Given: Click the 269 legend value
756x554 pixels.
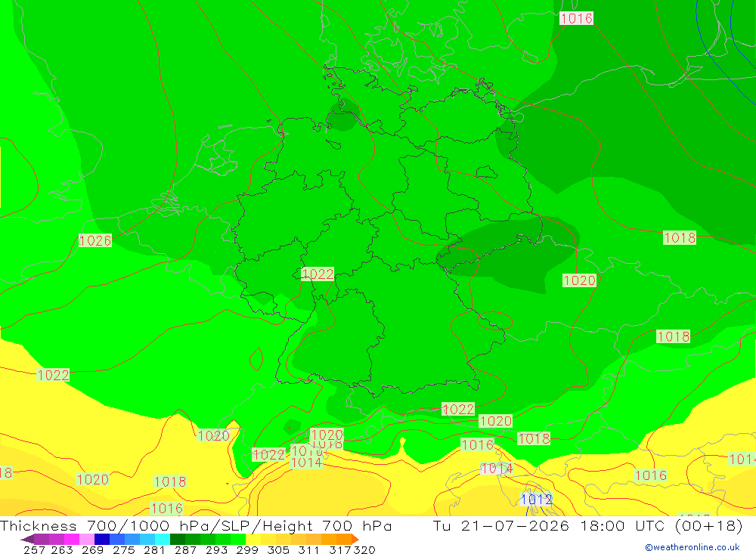Looking at the screenshot, I should [92, 549].
